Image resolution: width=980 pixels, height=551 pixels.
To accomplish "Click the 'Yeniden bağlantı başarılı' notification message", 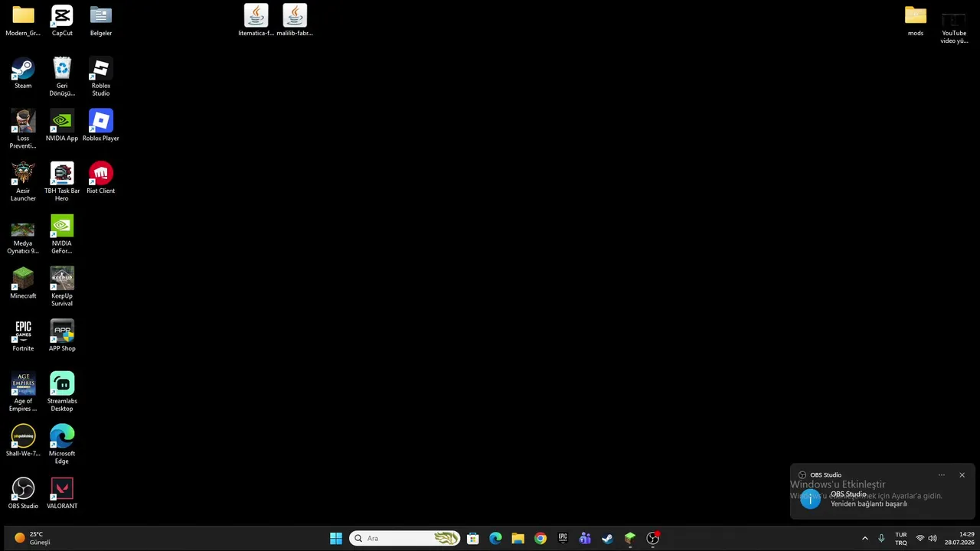I will tap(869, 504).
